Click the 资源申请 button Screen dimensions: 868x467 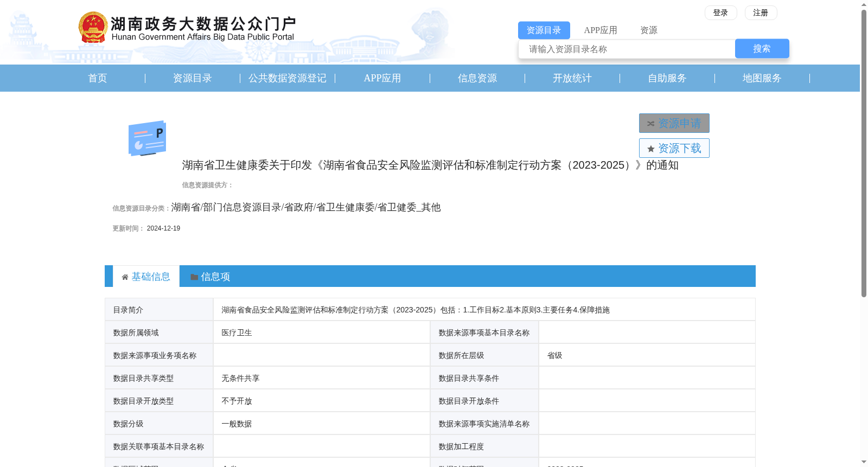click(x=674, y=123)
